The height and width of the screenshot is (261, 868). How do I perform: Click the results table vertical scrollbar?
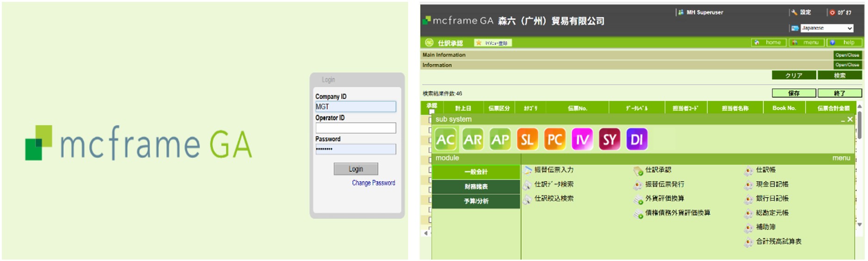[x=860, y=125]
